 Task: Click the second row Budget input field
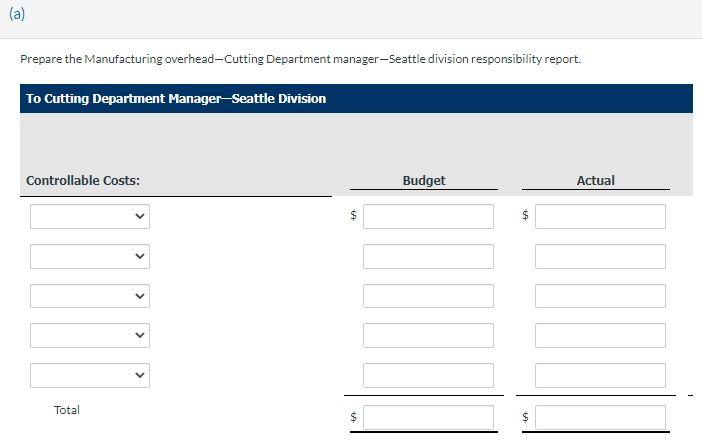(x=428, y=256)
